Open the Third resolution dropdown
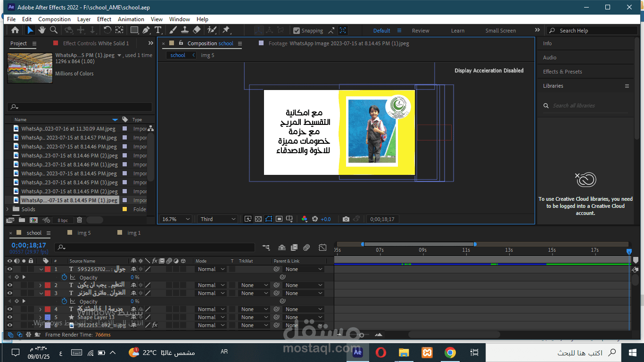Image resolution: width=644 pixels, height=362 pixels. point(218,219)
